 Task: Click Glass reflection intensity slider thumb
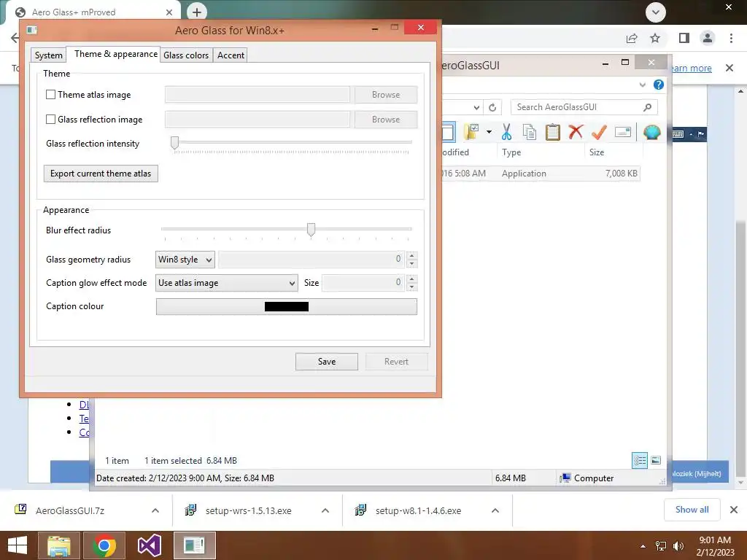coord(175,142)
